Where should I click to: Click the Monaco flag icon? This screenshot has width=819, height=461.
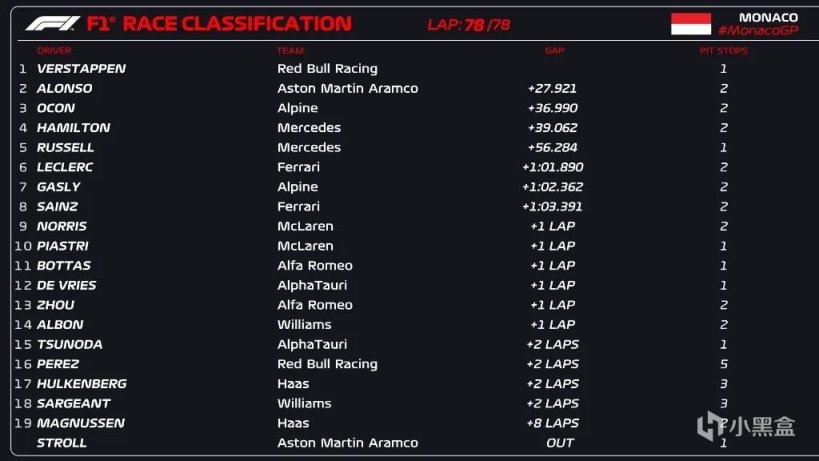690,24
